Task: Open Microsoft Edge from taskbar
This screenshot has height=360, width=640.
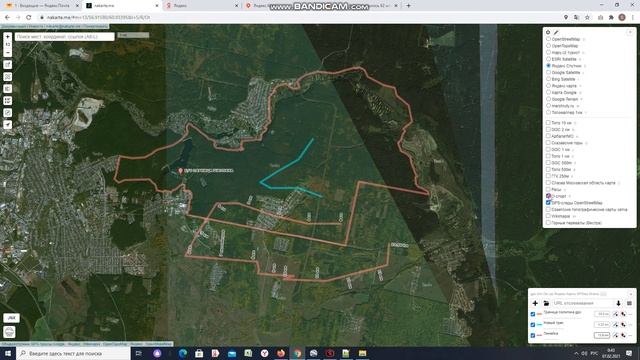Action: (182, 353)
